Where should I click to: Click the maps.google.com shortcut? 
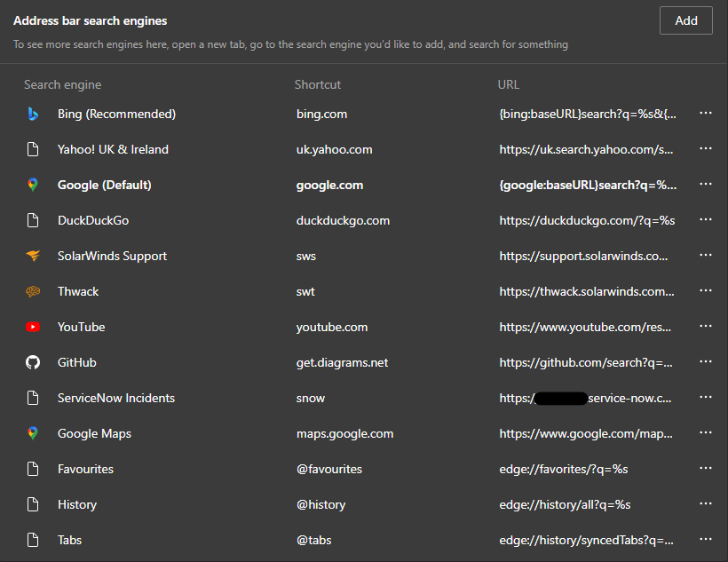point(345,434)
